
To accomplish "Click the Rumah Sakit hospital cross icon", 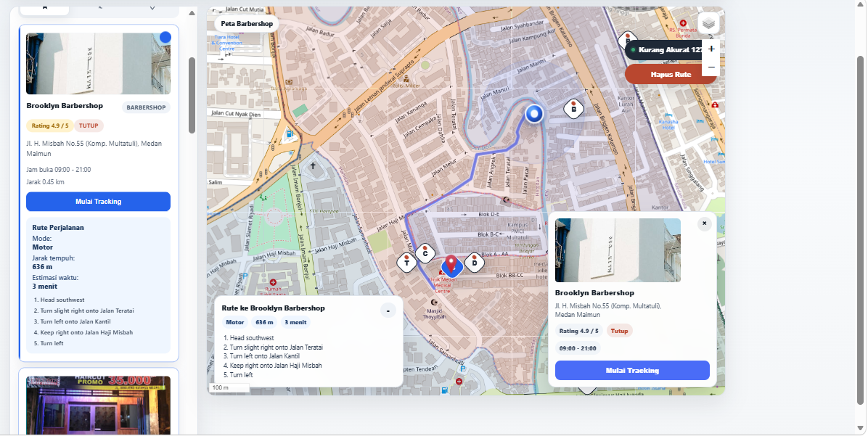I will pos(273,282).
